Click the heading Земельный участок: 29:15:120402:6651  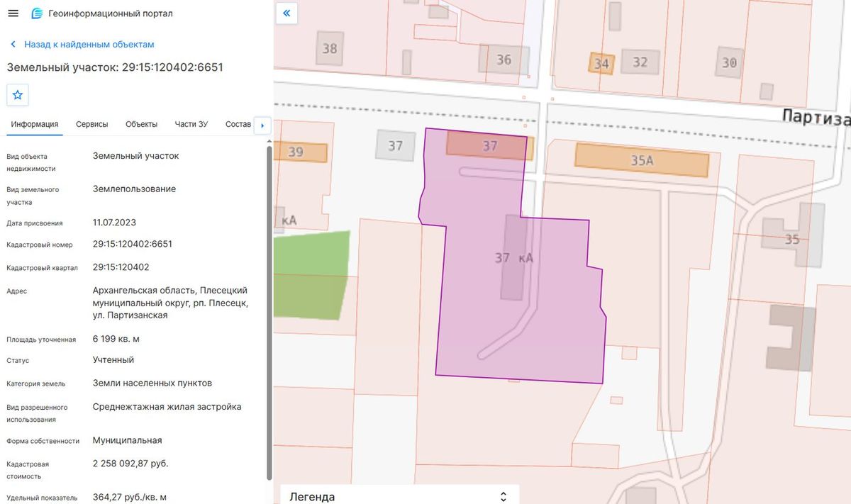pyautogui.click(x=115, y=67)
